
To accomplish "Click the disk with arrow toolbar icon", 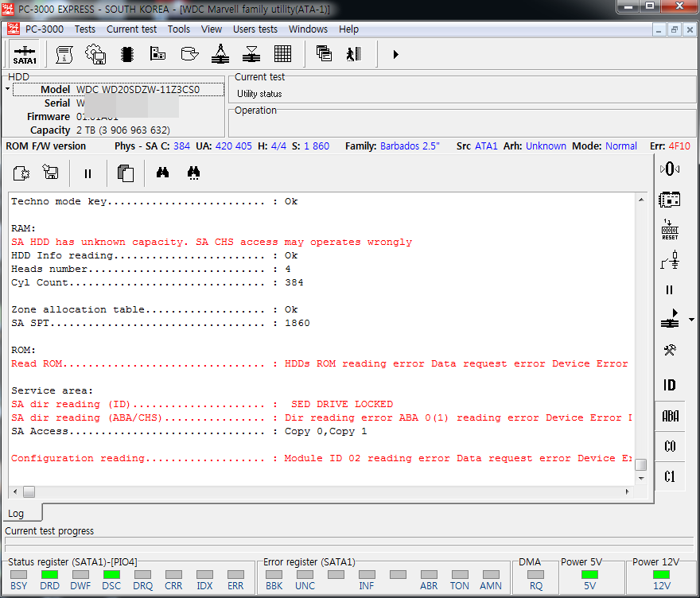I will tap(190, 54).
